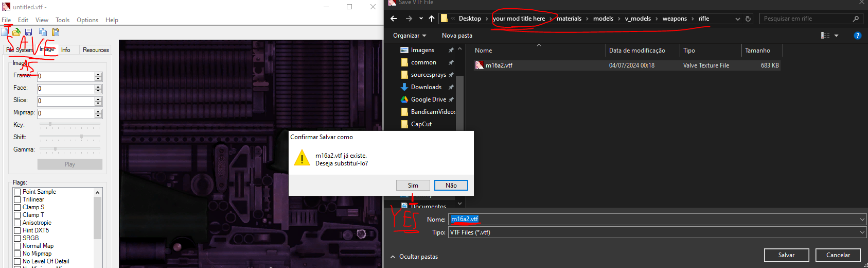The height and width of the screenshot is (268, 868).
Task: Go back using the dialog's back arrow
Action: point(394,19)
